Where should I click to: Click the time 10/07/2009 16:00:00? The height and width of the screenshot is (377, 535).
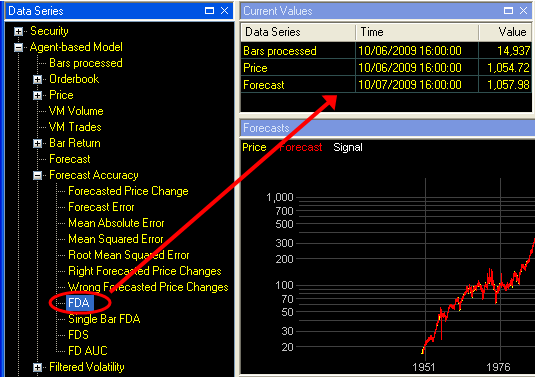tap(410, 85)
